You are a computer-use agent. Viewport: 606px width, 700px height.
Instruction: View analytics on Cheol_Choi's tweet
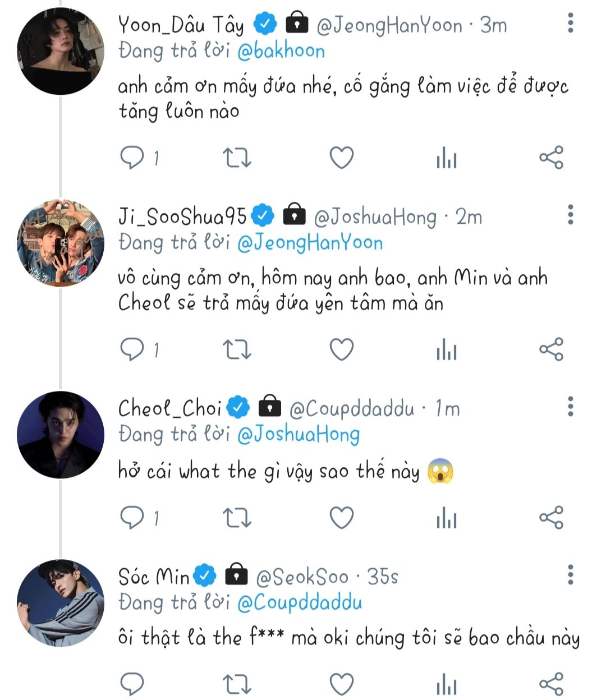[447, 518]
